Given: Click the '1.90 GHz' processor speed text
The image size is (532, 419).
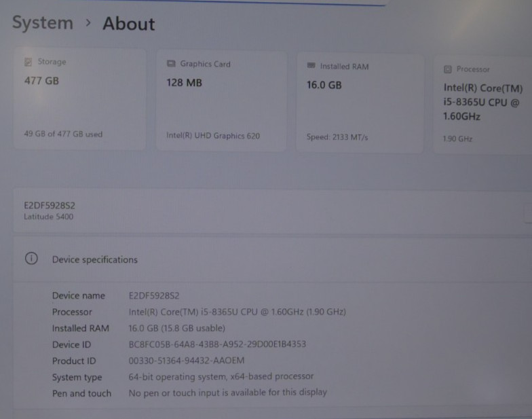Looking at the screenshot, I should [x=457, y=139].
